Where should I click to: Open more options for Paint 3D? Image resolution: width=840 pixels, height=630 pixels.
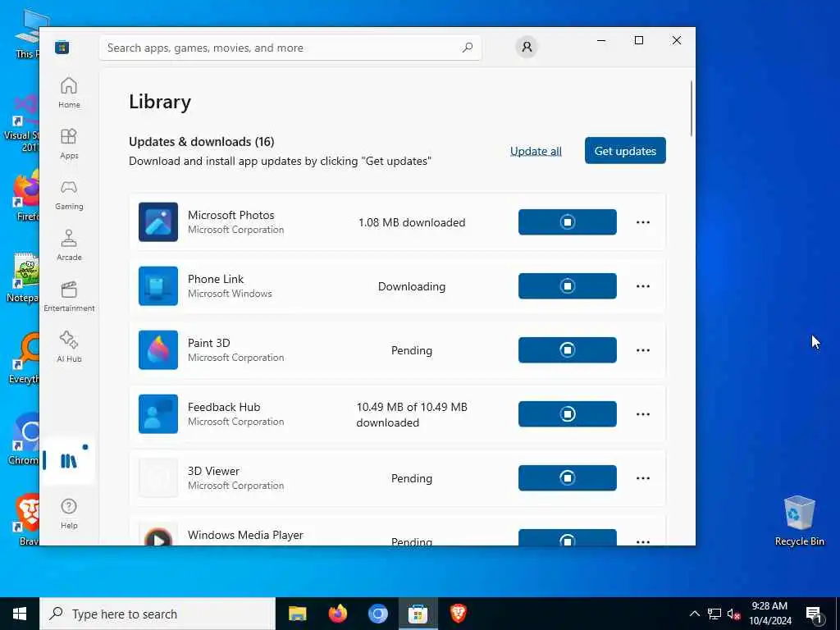tap(643, 349)
